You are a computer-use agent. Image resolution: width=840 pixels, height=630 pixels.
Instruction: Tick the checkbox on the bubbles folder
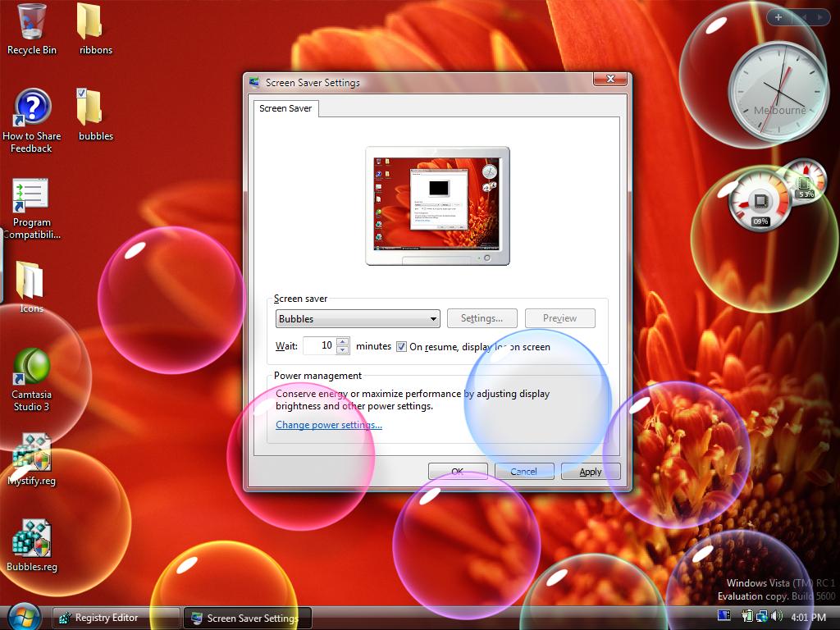tap(81, 94)
